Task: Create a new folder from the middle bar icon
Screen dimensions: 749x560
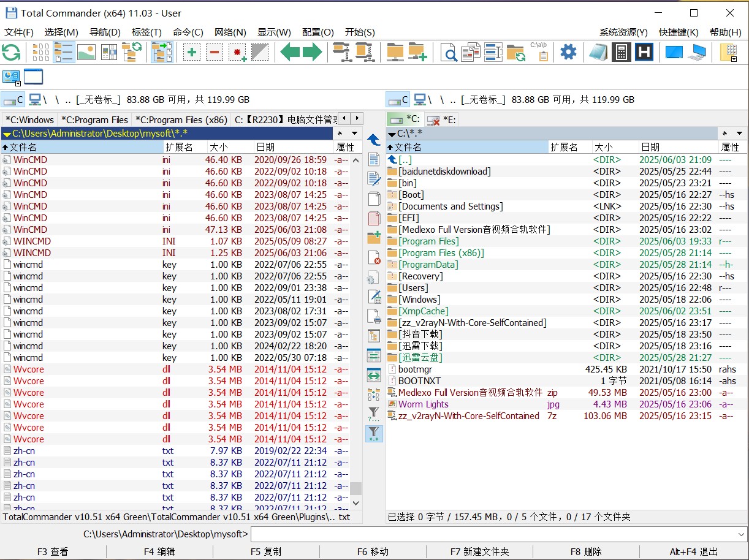Action: (x=374, y=238)
